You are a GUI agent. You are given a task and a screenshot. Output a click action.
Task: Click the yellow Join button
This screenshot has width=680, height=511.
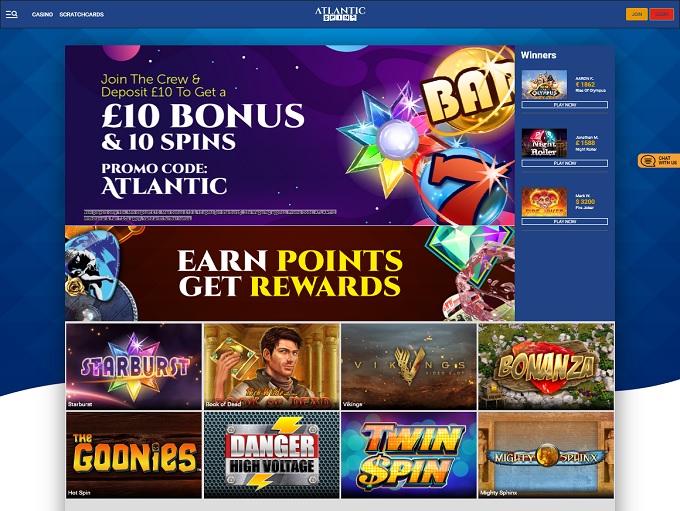(x=637, y=14)
